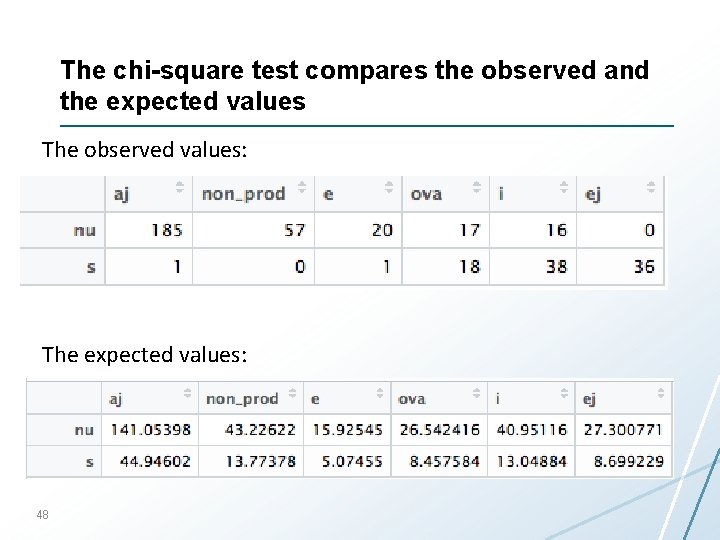Click expected table 'non_prod' header label

(242, 399)
